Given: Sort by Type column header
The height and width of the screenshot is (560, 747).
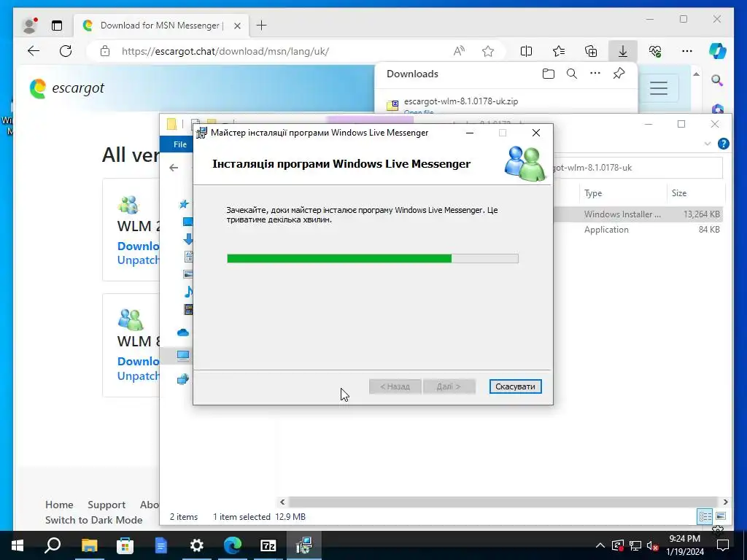Looking at the screenshot, I should (x=622, y=192).
